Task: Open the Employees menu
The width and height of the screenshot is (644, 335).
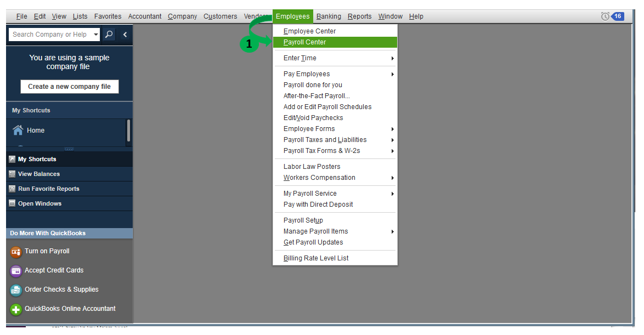Action: [x=292, y=16]
